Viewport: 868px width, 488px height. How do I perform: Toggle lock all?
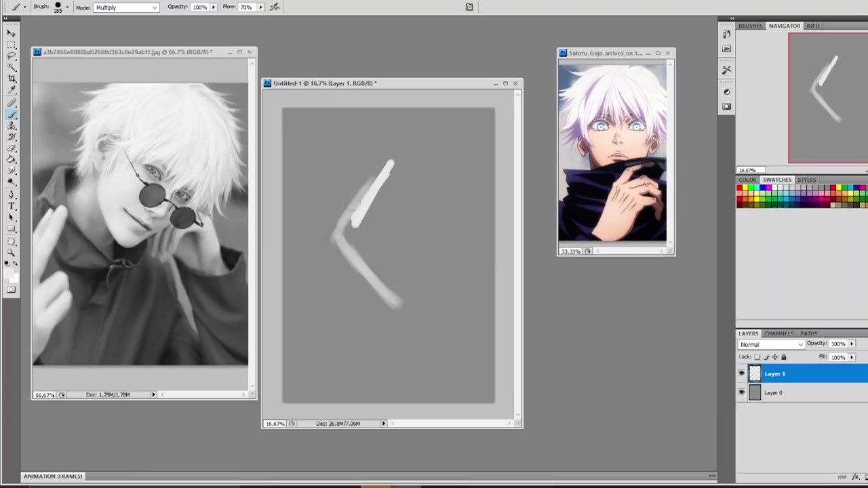click(784, 357)
